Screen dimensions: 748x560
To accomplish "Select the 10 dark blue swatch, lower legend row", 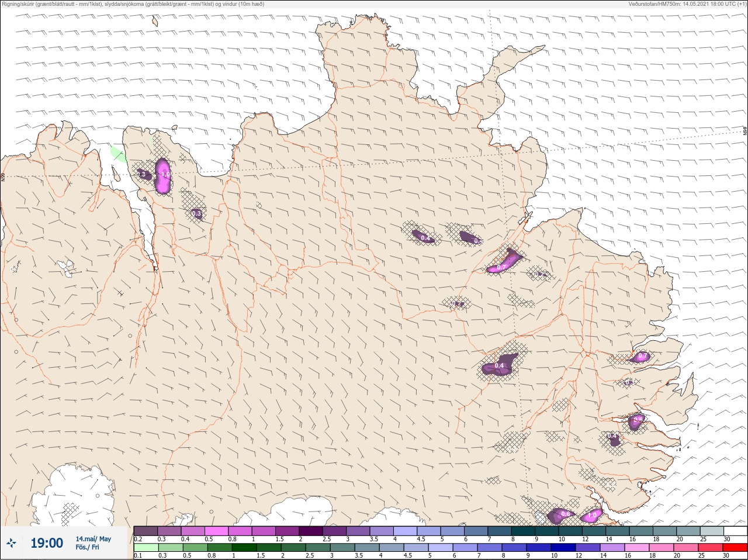I will click(563, 548).
